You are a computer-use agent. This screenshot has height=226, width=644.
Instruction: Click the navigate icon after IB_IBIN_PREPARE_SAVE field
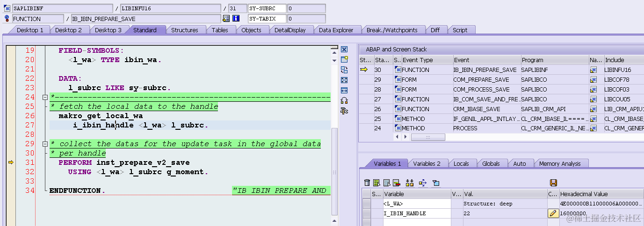click(226, 19)
